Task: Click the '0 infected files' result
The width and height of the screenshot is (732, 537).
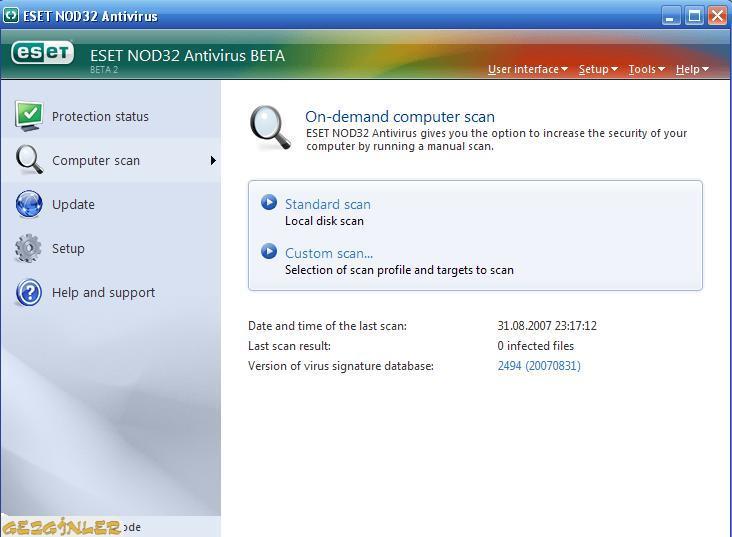Action: (x=535, y=346)
